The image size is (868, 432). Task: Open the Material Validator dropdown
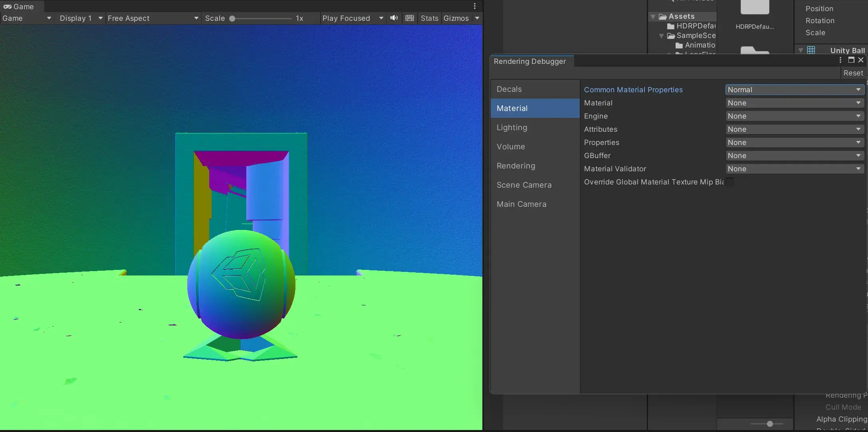[x=795, y=169]
